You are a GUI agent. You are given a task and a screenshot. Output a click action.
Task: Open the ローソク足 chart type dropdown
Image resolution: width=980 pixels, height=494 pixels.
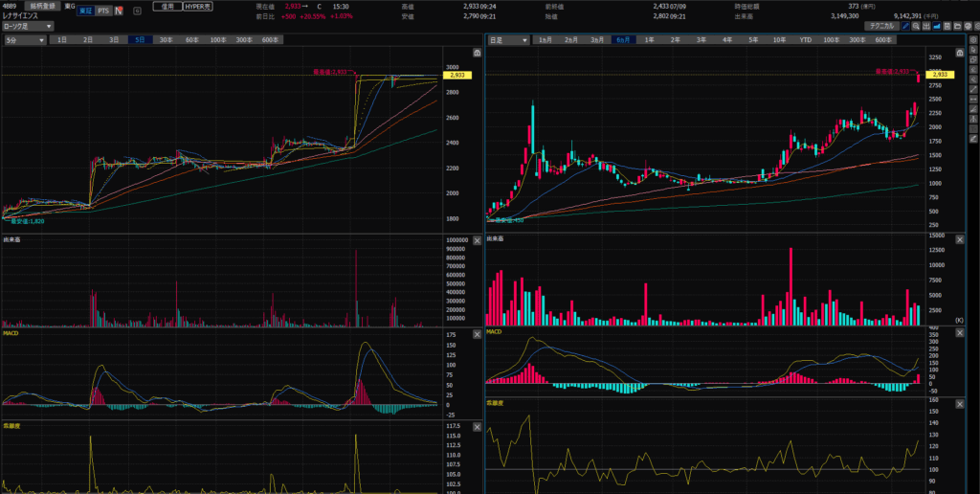click(28, 26)
